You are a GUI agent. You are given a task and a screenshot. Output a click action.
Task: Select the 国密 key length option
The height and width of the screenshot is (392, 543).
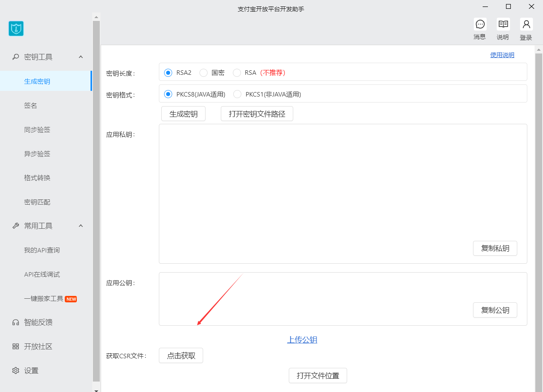(204, 73)
